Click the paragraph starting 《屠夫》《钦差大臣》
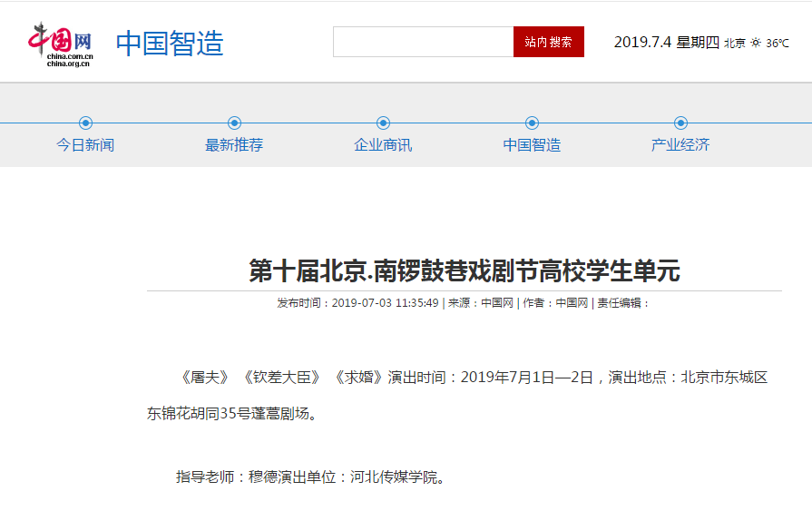This screenshot has height=511, width=812. click(456, 396)
